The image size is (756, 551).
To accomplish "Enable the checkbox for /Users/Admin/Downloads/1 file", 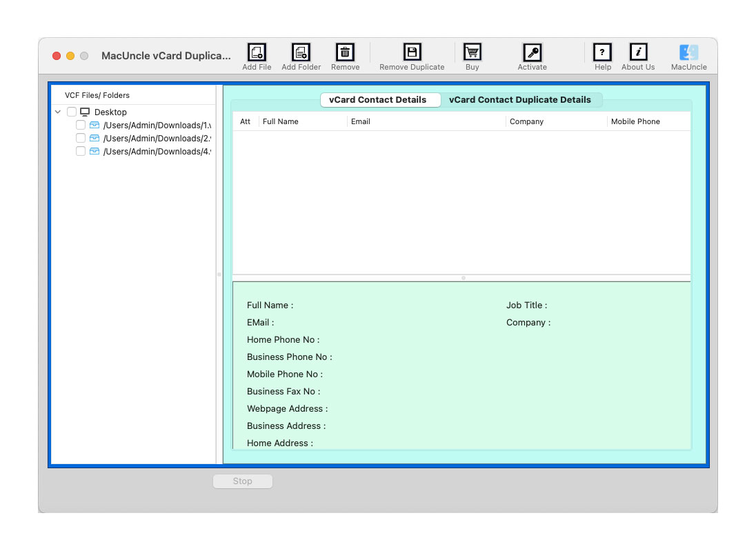I will tap(81, 125).
